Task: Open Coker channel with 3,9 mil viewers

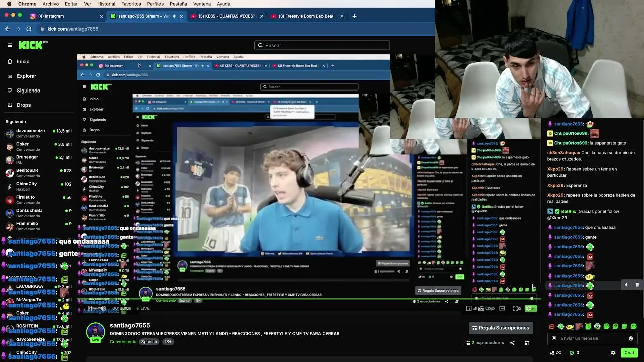Action: coord(39,147)
